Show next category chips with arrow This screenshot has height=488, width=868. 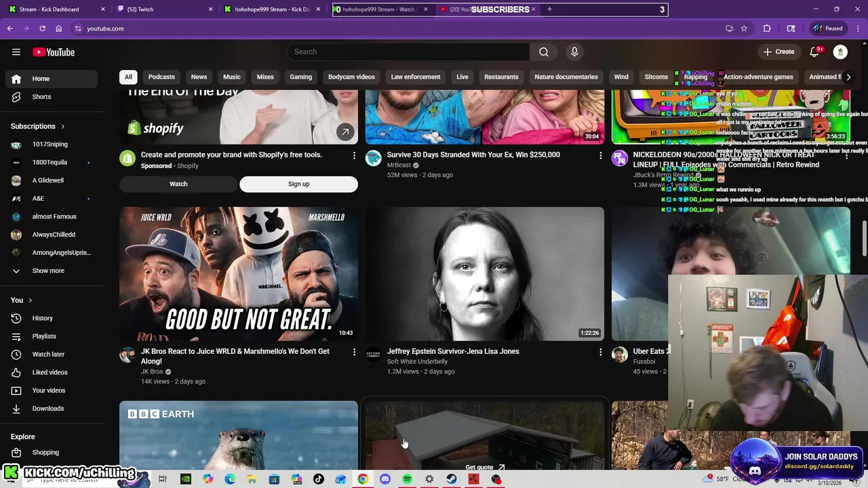click(x=848, y=77)
